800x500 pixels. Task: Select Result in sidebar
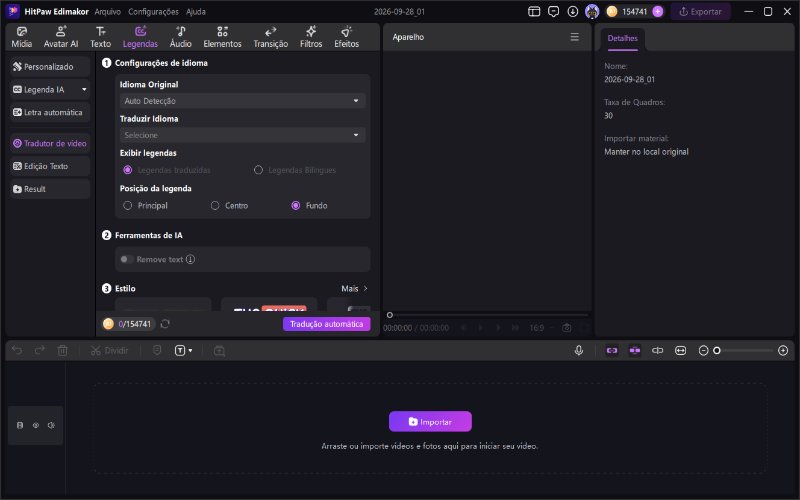click(49, 189)
